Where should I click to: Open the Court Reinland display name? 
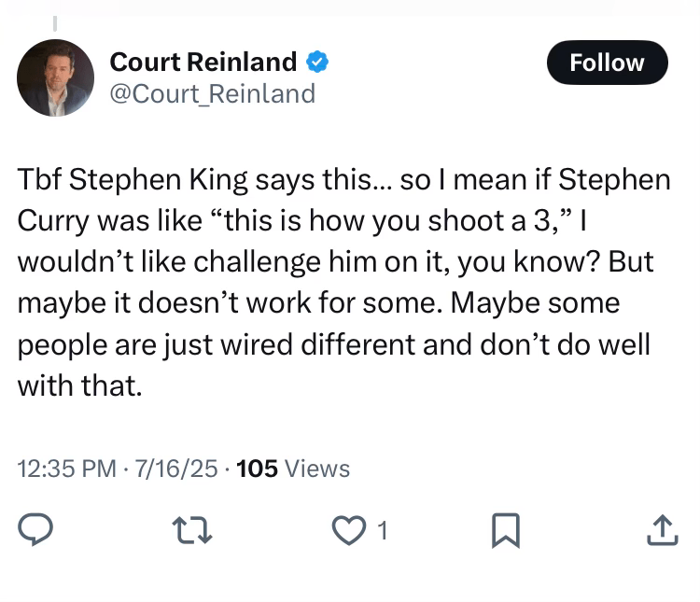pyautogui.click(x=203, y=63)
